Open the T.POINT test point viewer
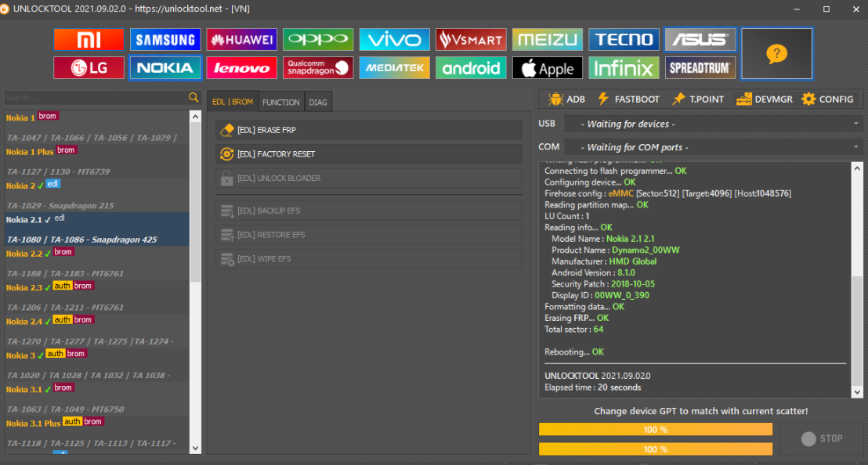The width and height of the screenshot is (868, 465). (697, 99)
